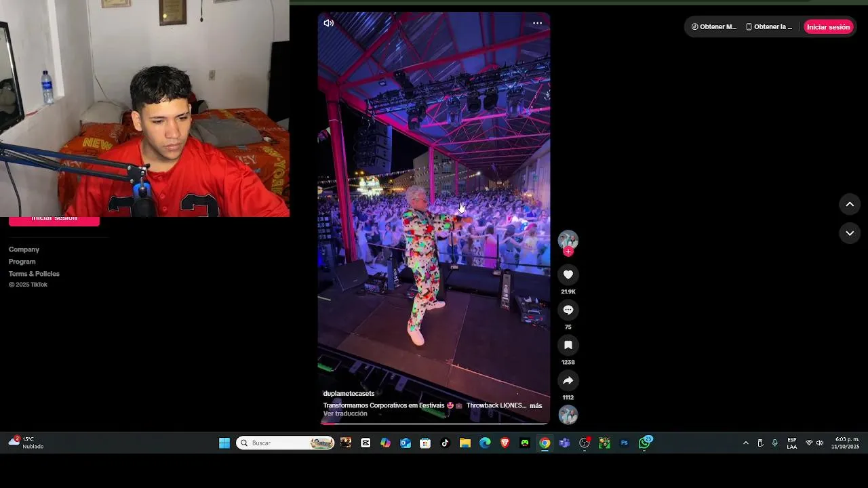
Task: Expand the Terms & Policies section
Action: click(34, 274)
